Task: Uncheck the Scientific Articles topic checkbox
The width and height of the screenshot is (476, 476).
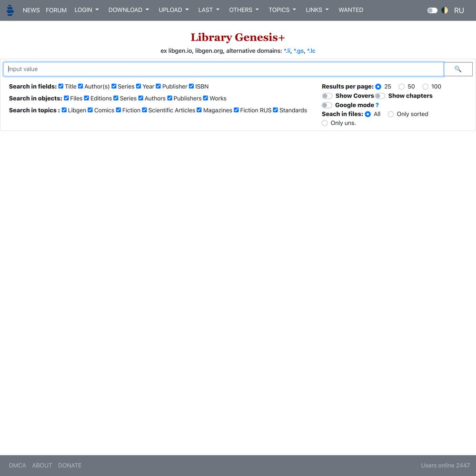Action: (145, 110)
